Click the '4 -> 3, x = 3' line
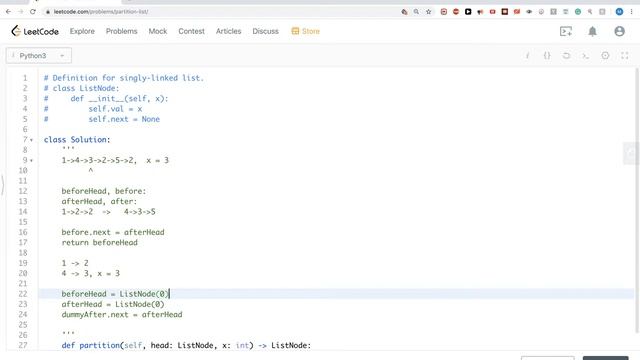The image size is (640, 360). 91,273
